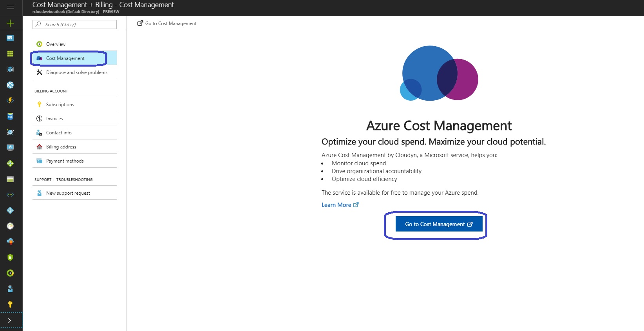The image size is (644, 331).
Task: Open the Cosmos DB planet icon
Action: 10,132
